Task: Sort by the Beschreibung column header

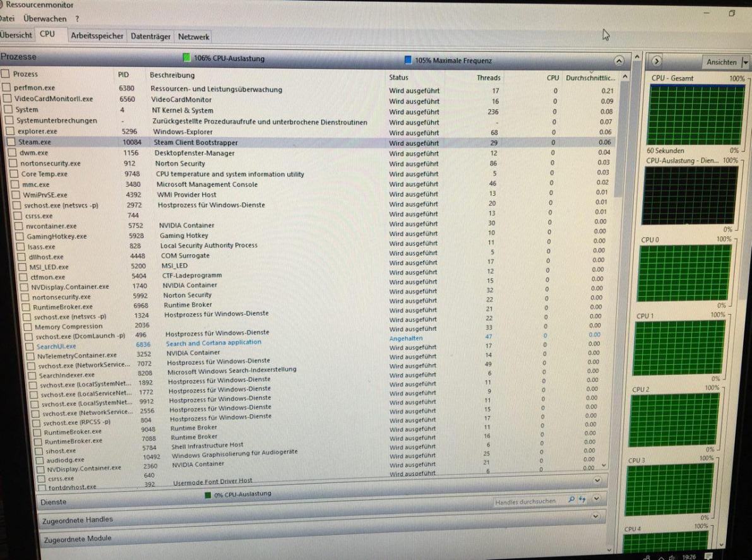Action: pyautogui.click(x=172, y=74)
